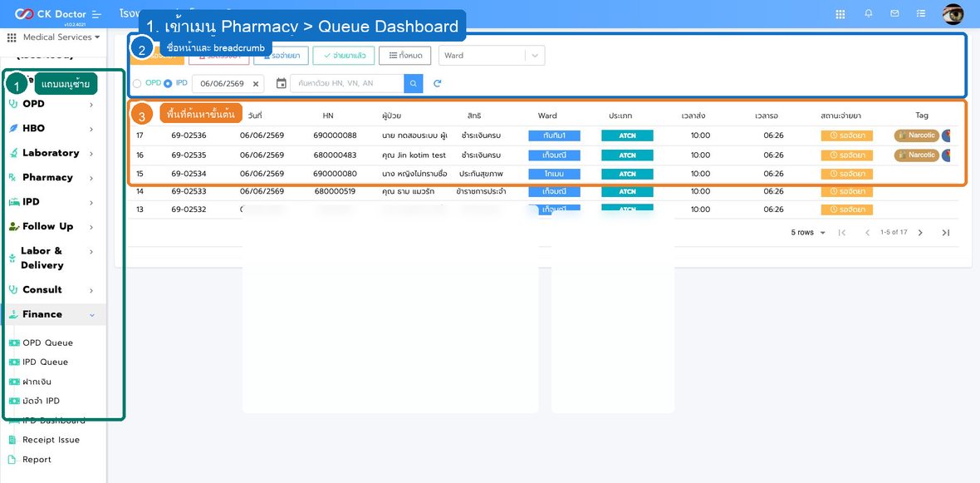The image size is (980, 483).
Task: Open the user avatar menu
Action: click(x=953, y=14)
